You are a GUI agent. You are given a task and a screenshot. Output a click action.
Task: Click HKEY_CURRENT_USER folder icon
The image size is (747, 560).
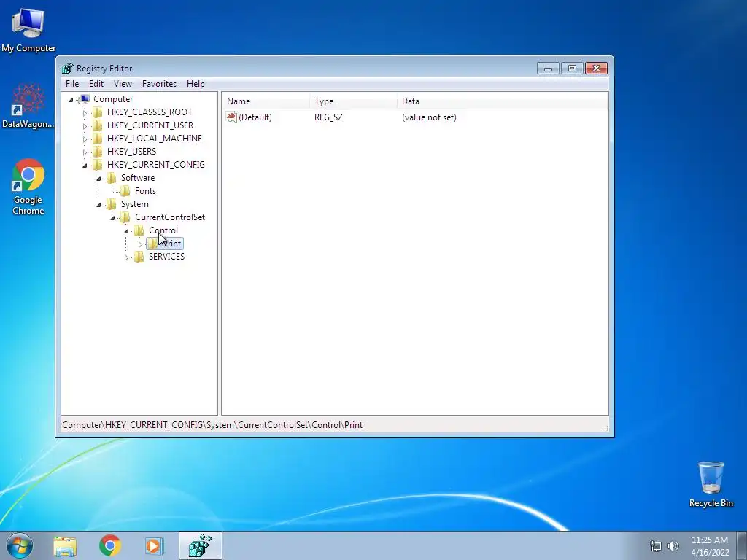98,125
